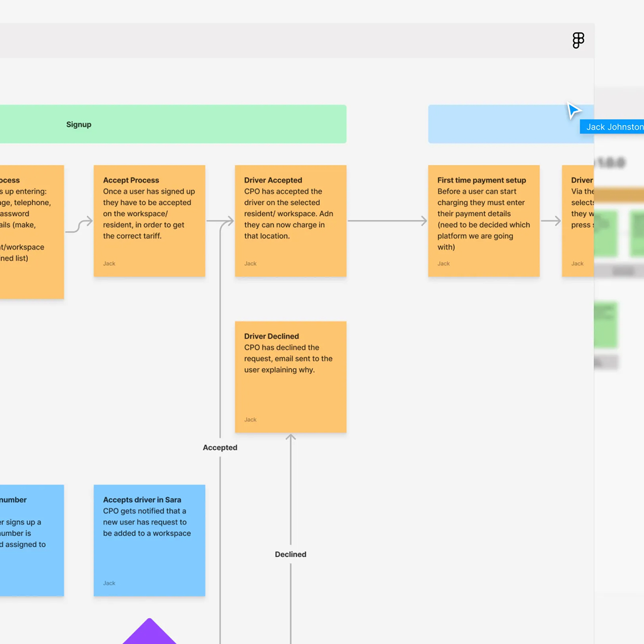
Task: Click the Jack author label on Accept Process note
Action: (x=109, y=264)
